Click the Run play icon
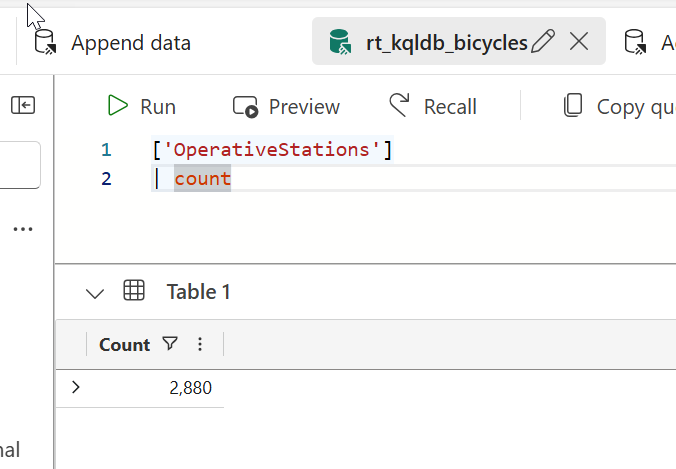Viewport: 676px width, 469px height. [x=118, y=106]
